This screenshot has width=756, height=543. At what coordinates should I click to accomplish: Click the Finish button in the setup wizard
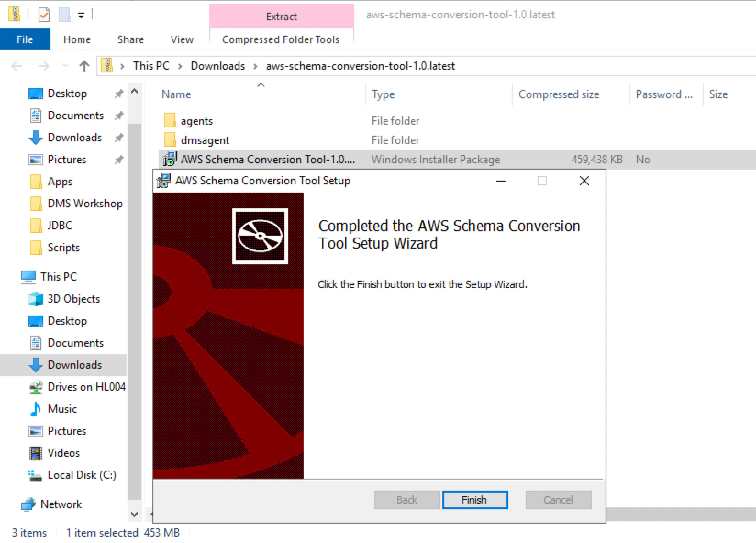[474, 500]
